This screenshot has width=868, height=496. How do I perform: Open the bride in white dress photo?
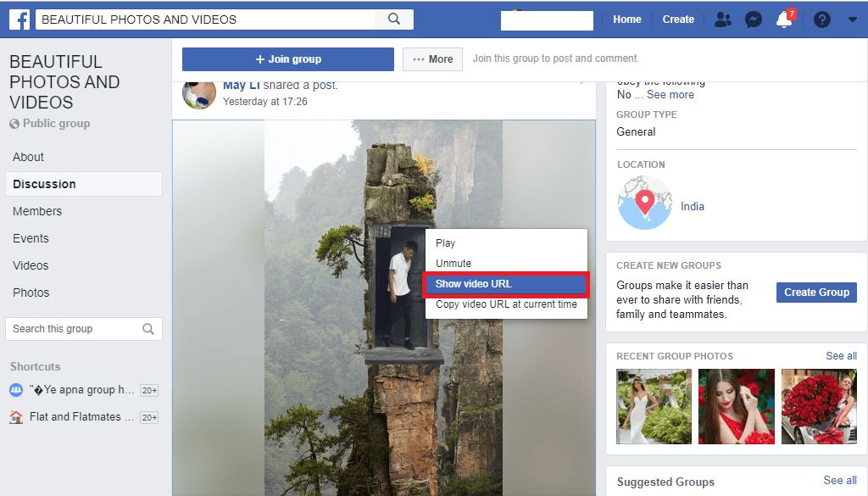(654, 407)
